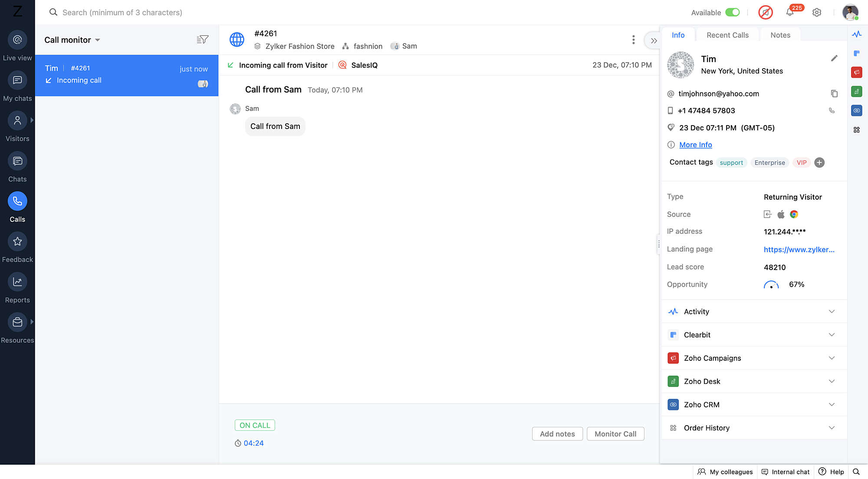Click the pencil to edit Tim's info
The width and height of the screenshot is (868, 479).
(x=834, y=59)
